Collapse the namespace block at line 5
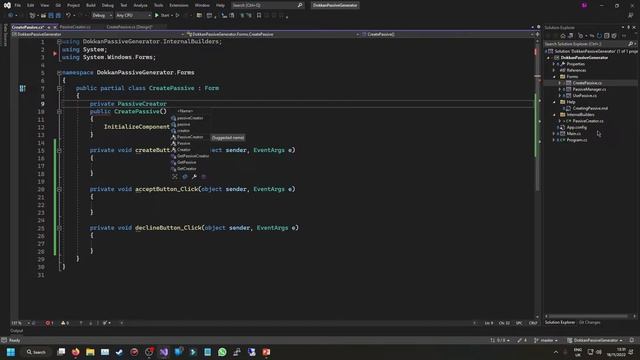The width and height of the screenshot is (640, 360). [59, 73]
